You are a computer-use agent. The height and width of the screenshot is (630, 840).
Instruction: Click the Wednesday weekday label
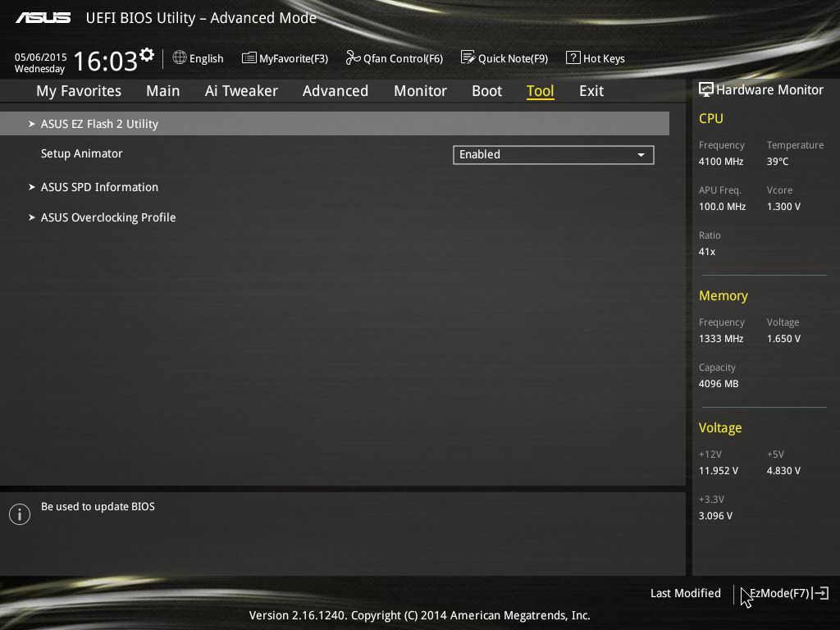point(39,69)
